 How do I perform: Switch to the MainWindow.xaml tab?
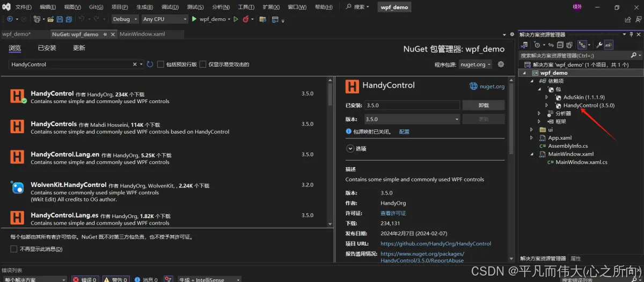coord(142,34)
